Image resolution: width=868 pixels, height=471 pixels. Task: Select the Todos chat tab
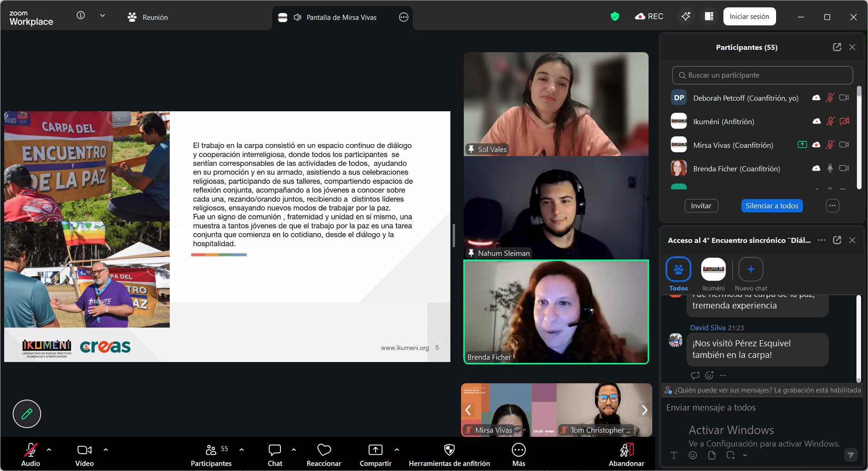(678, 275)
